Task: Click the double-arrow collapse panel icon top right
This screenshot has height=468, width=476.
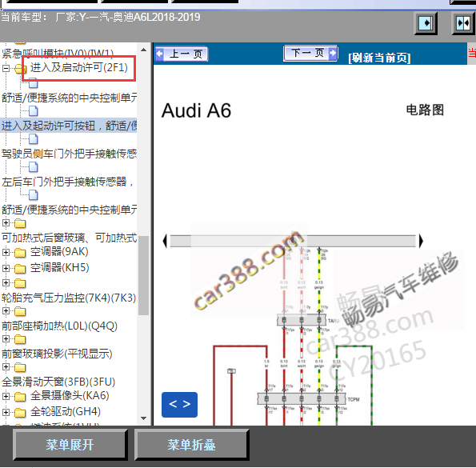Action: pyautogui.click(x=463, y=23)
